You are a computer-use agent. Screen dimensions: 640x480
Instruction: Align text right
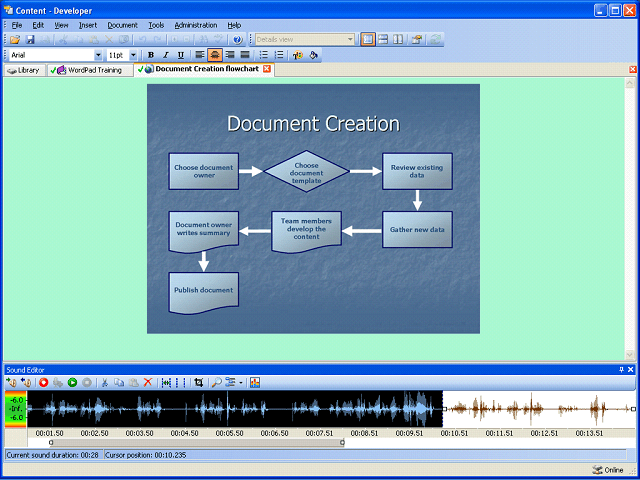(x=230, y=55)
